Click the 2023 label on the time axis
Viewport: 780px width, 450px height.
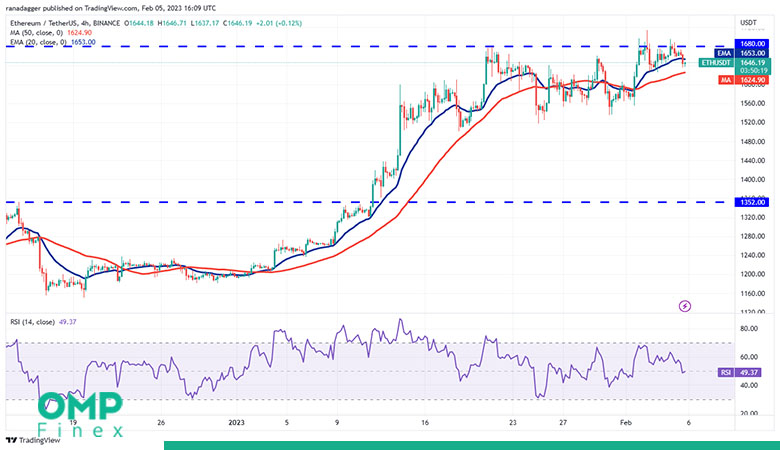(x=236, y=423)
